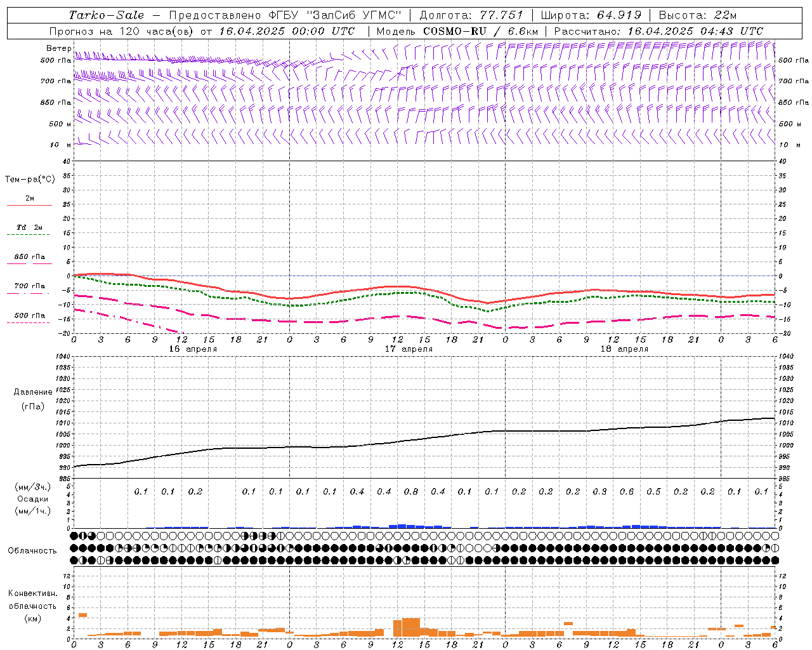Screen dimensions: 812x650
Task: Select the "Рассчитано: 16.04.2025 04:43 UTC" timestamp
Action: point(658,31)
